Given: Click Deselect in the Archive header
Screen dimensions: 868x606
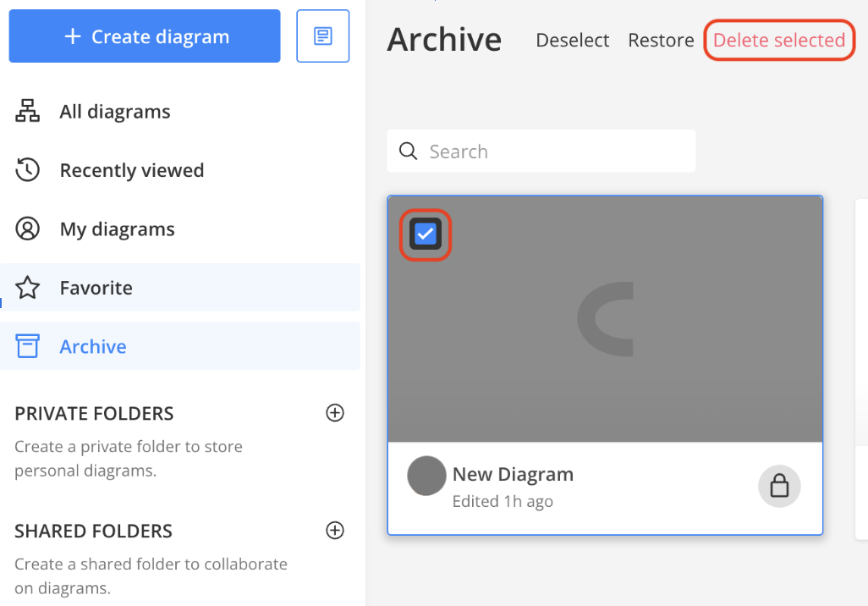Looking at the screenshot, I should [573, 40].
